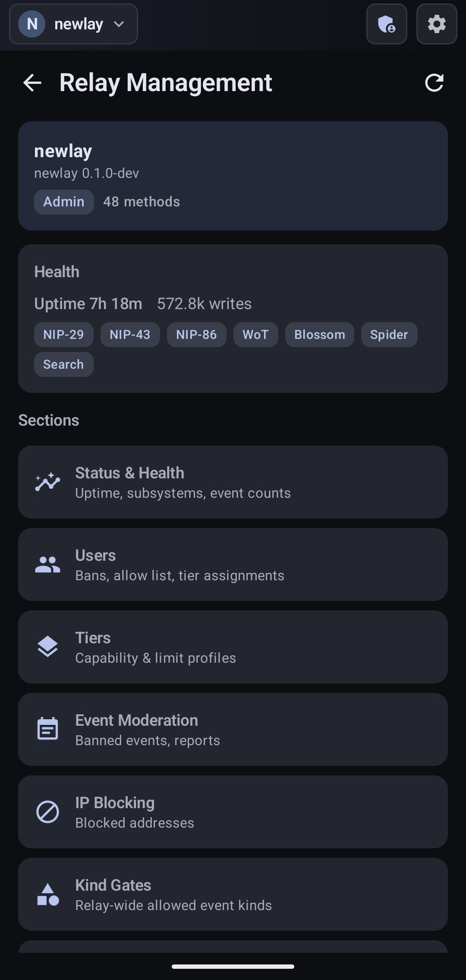This screenshot has height=980, width=466.
Task: Open the Kind Gates section
Action: click(233, 894)
